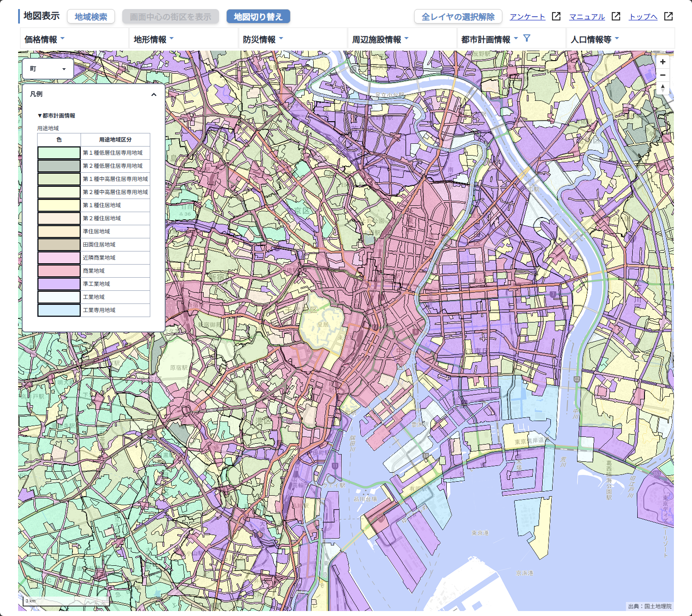Screen dimensions: 692x616
Task: Open the マニュアル link
Action: [587, 17]
